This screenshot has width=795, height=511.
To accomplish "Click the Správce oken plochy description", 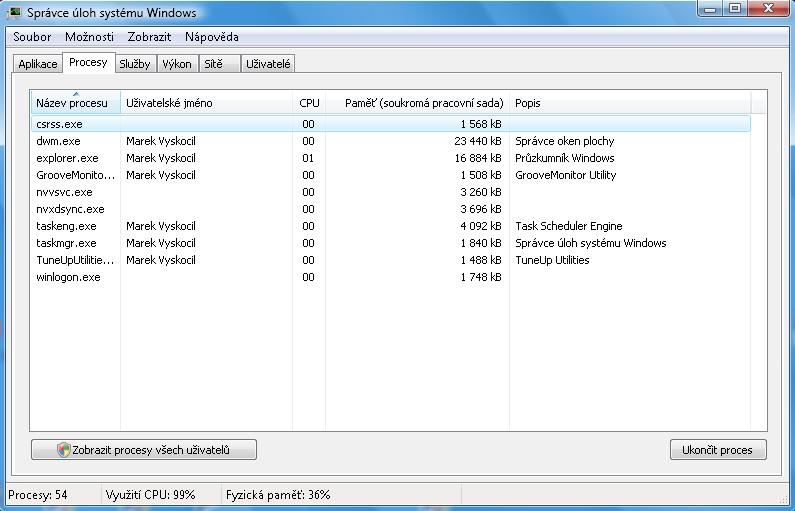I will pos(564,141).
